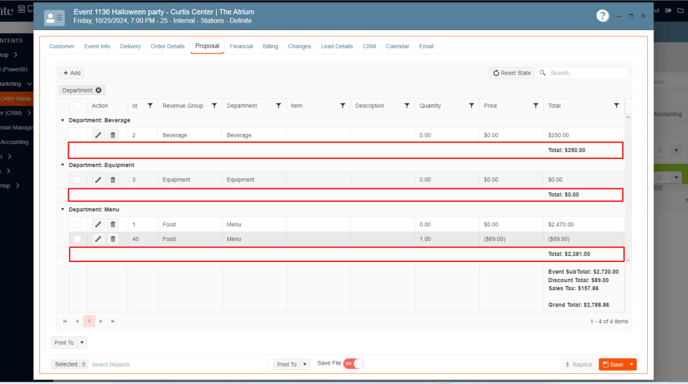Image resolution: width=688 pixels, height=384 pixels.
Task: Switch to the Delivery tab
Action: tap(130, 46)
